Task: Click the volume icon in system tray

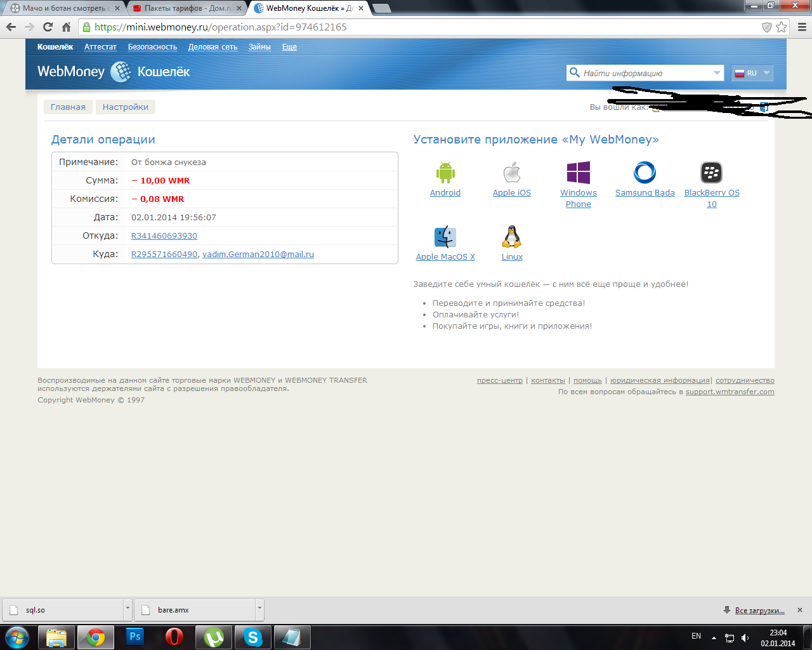Action: click(x=745, y=637)
